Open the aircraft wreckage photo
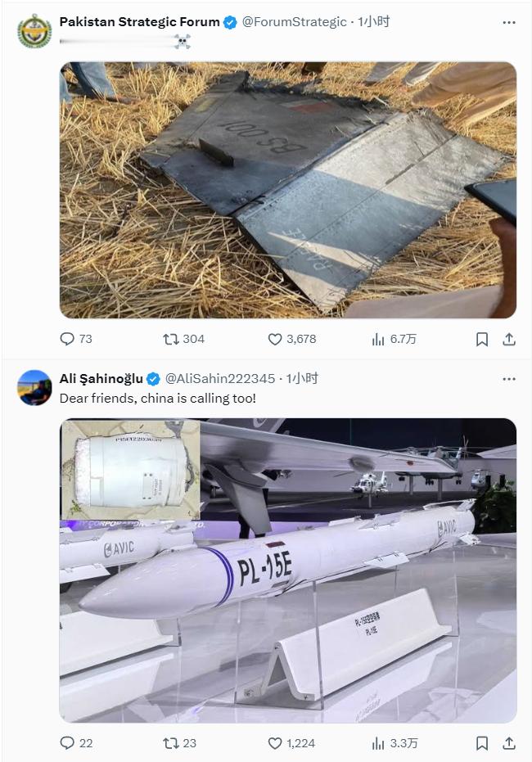Screen dimensions: 532x762 pos(287,190)
